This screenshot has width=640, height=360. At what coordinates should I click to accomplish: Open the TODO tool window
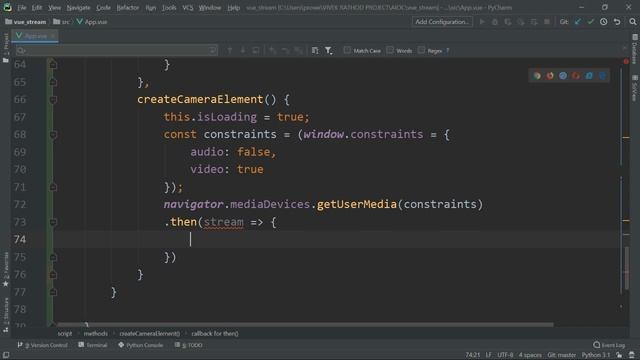pyautogui.click(x=189, y=345)
